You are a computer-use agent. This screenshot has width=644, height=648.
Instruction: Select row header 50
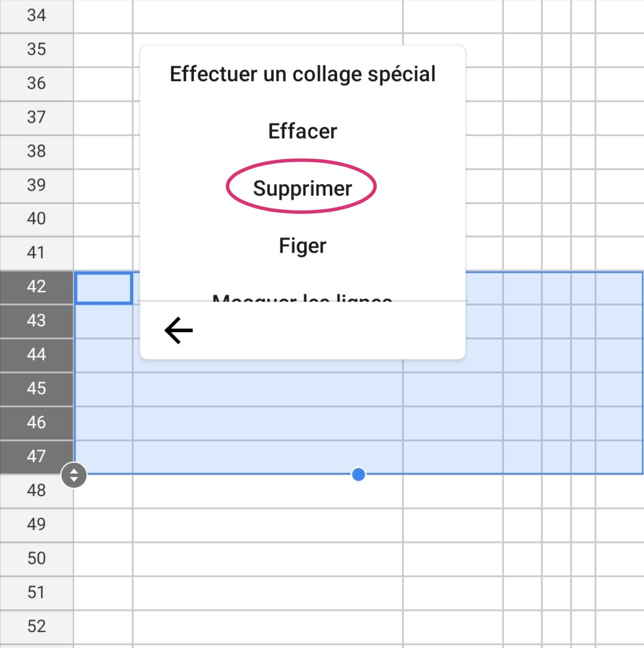click(36, 559)
